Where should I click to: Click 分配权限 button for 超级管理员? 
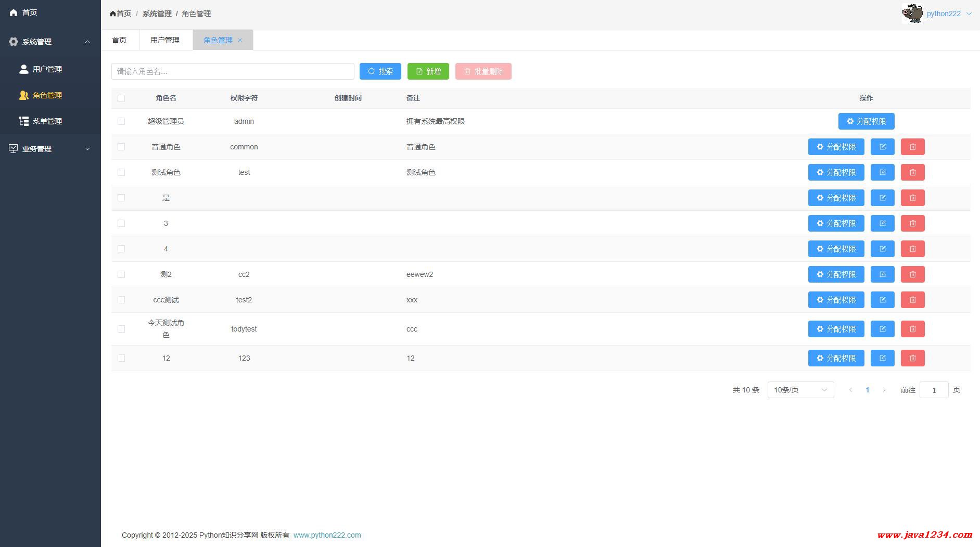click(866, 121)
